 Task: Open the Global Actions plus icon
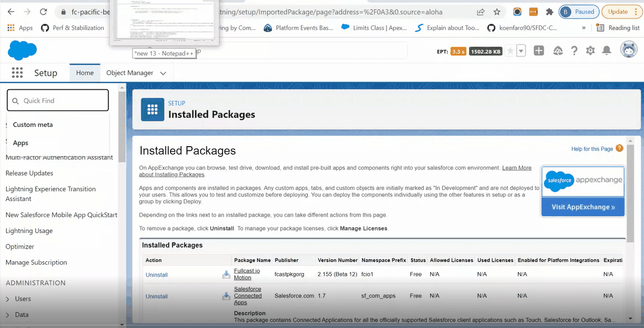(x=539, y=51)
